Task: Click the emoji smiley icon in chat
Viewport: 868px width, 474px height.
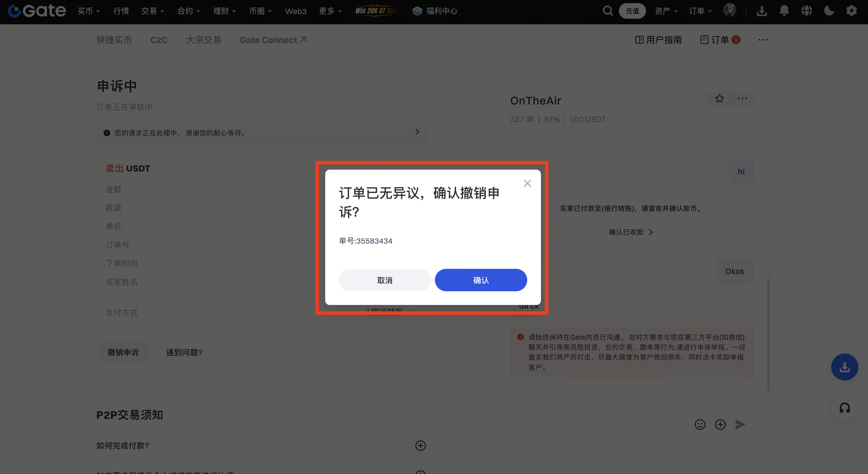Action: [x=700, y=424]
